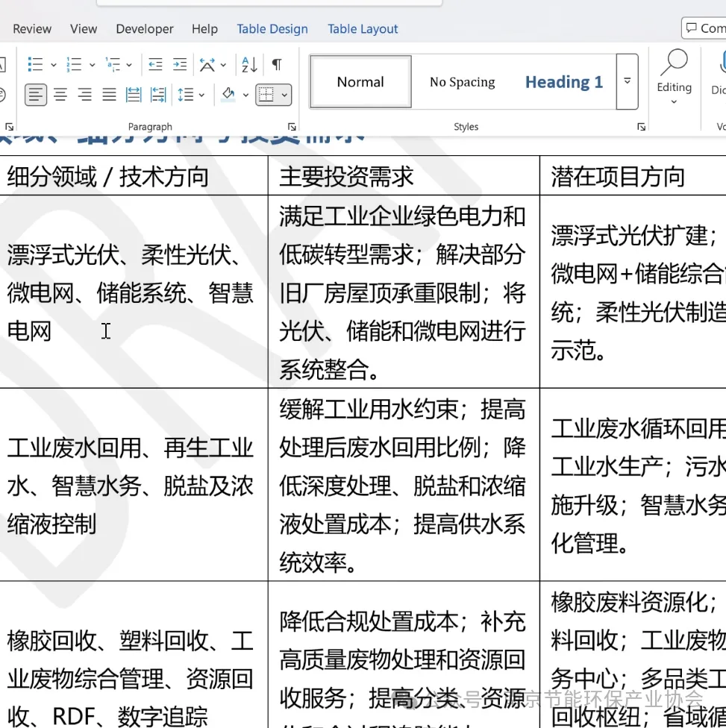Open the Developer tab

click(145, 29)
